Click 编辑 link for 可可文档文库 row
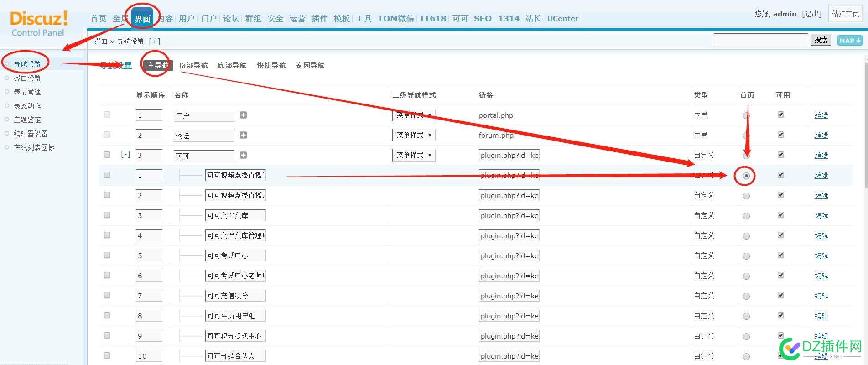This screenshot has height=365, width=868. coord(821,216)
